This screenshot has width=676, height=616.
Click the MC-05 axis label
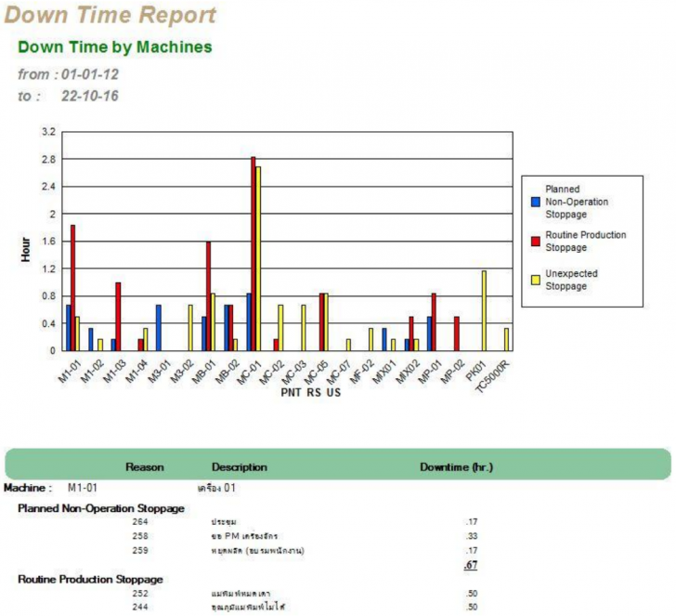click(317, 372)
